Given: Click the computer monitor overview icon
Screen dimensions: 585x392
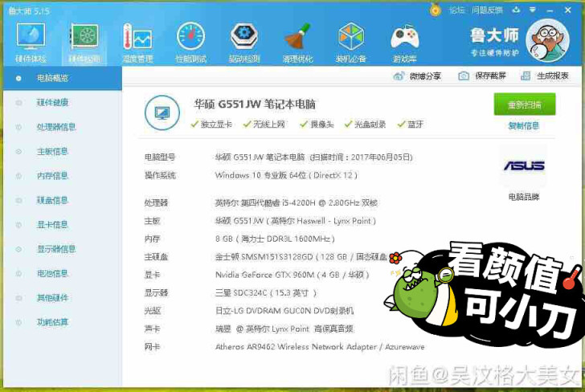Looking at the screenshot, I should tap(162, 112).
